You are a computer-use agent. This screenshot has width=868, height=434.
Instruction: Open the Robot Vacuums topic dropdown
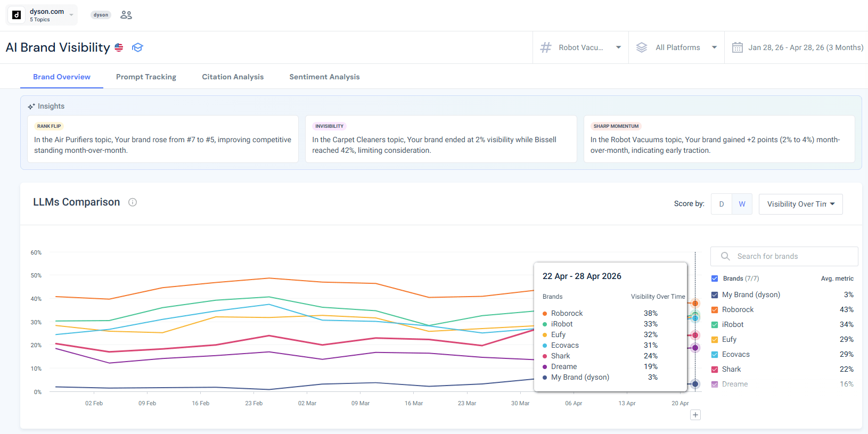[x=581, y=47]
